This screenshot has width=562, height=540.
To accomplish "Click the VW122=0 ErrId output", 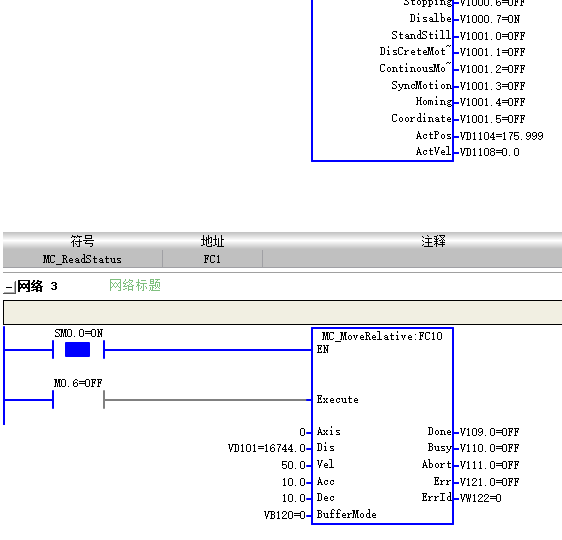I will click(x=480, y=498).
